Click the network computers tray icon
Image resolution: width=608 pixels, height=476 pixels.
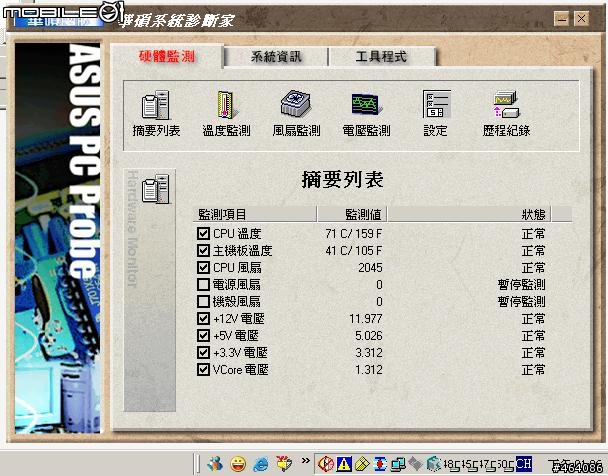tap(398, 464)
